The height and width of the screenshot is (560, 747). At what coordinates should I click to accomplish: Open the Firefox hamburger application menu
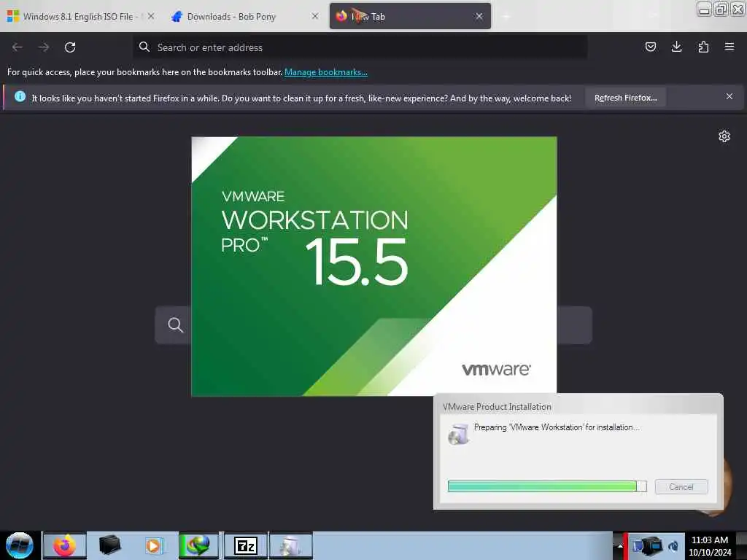[x=729, y=47]
